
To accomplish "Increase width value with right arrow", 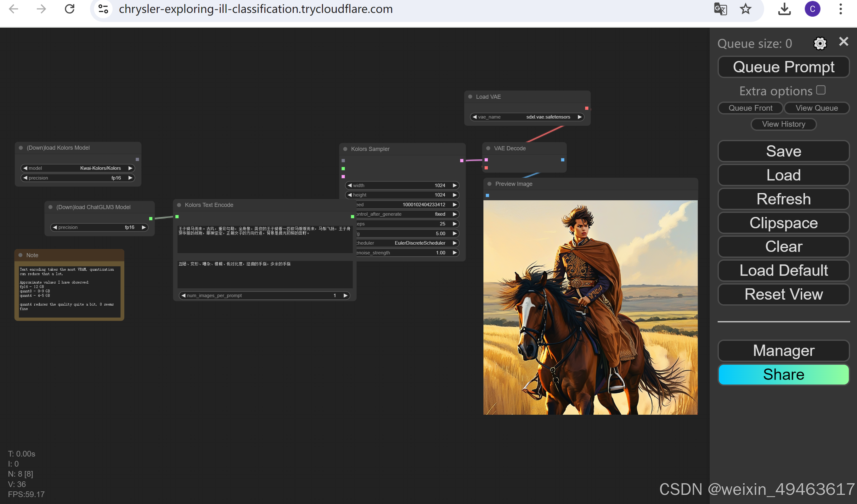I will tap(454, 186).
